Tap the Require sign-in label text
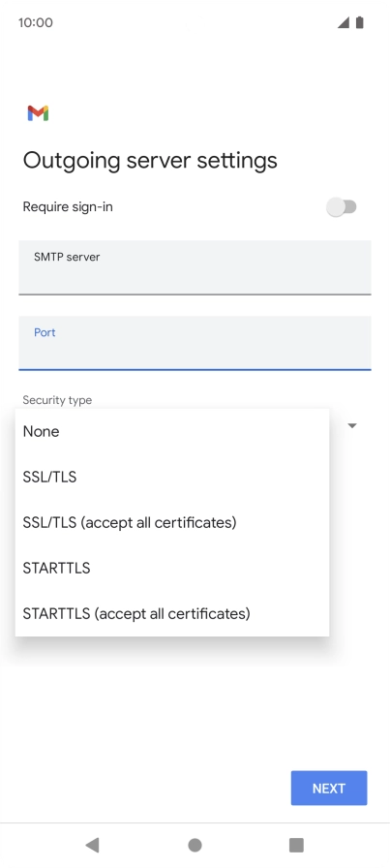Screen dimensions: 390x868 [x=68, y=207]
